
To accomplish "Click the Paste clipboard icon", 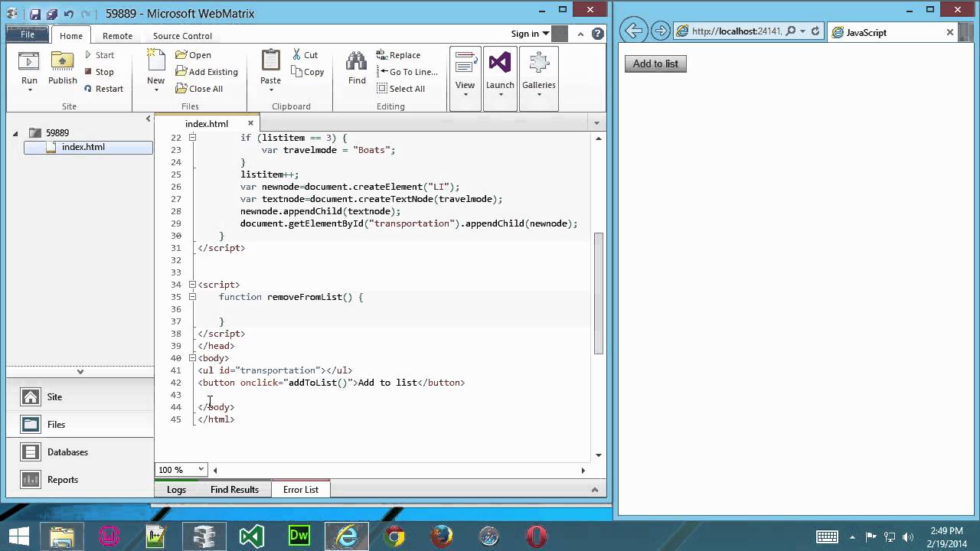I will [270, 61].
